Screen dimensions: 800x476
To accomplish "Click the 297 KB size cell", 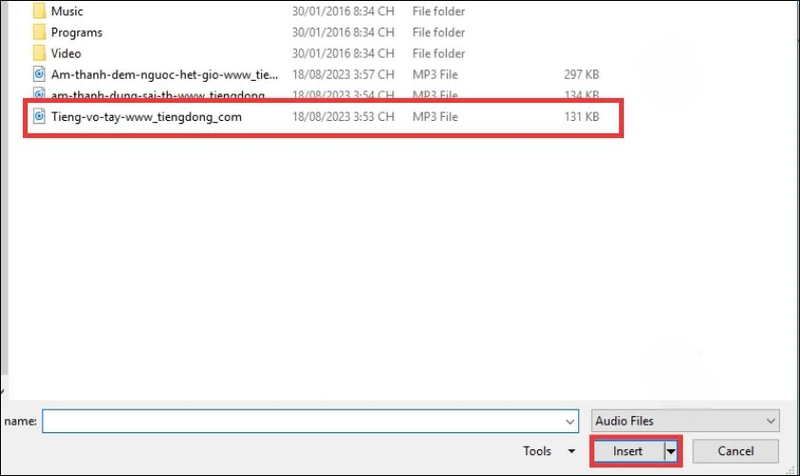I will pyautogui.click(x=581, y=75).
